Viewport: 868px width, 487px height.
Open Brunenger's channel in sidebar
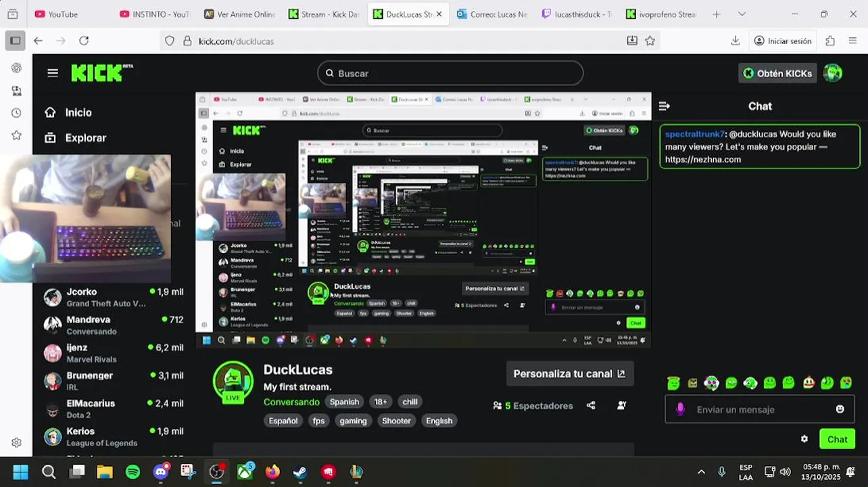114,381
